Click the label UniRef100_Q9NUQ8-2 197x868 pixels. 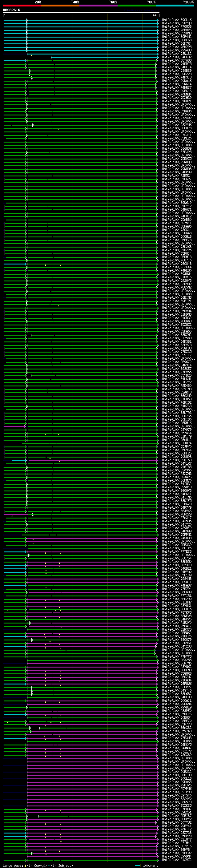point(179,169)
